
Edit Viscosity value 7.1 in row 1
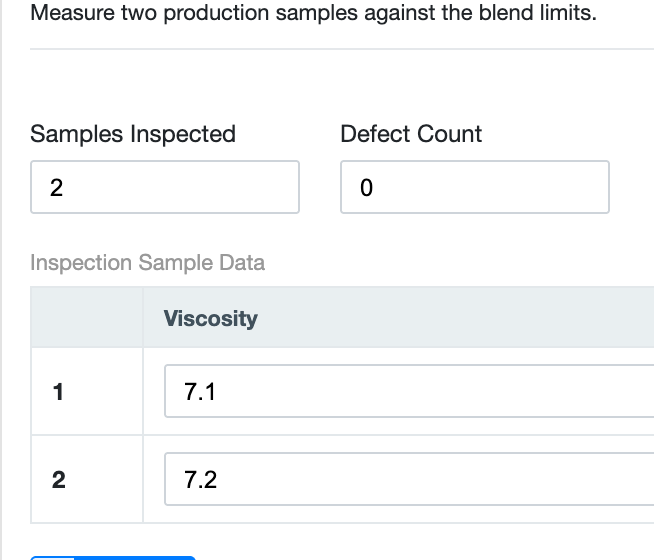coord(409,391)
